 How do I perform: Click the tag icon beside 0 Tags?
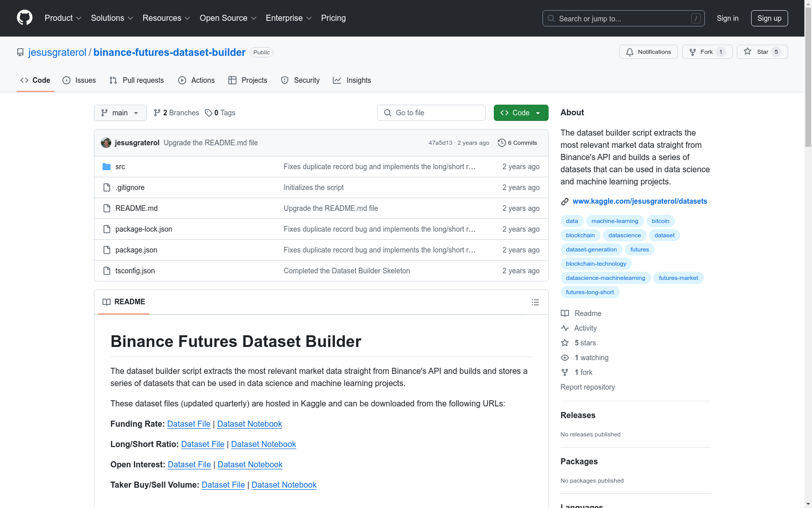pyautogui.click(x=209, y=113)
